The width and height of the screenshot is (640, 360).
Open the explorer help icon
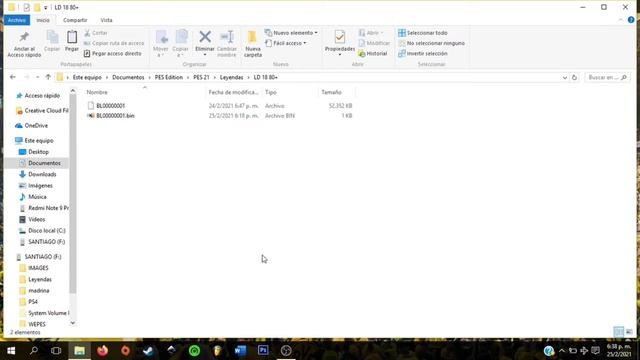[631, 20]
